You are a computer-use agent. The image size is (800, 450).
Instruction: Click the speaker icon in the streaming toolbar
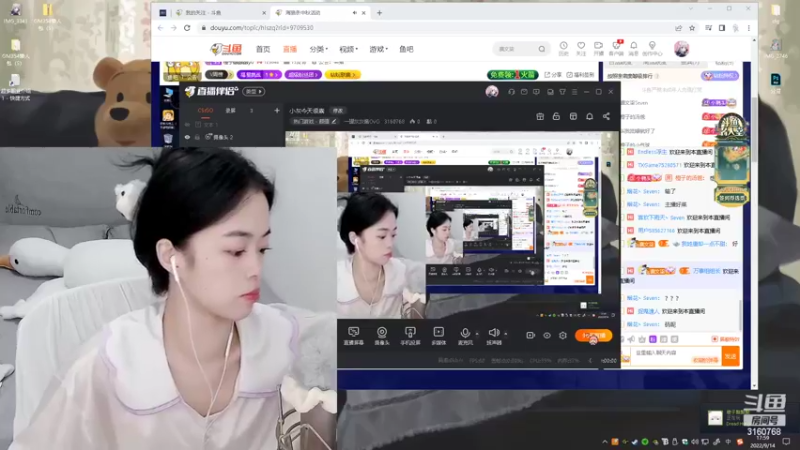pyautogui.click(x=493, y=333)
